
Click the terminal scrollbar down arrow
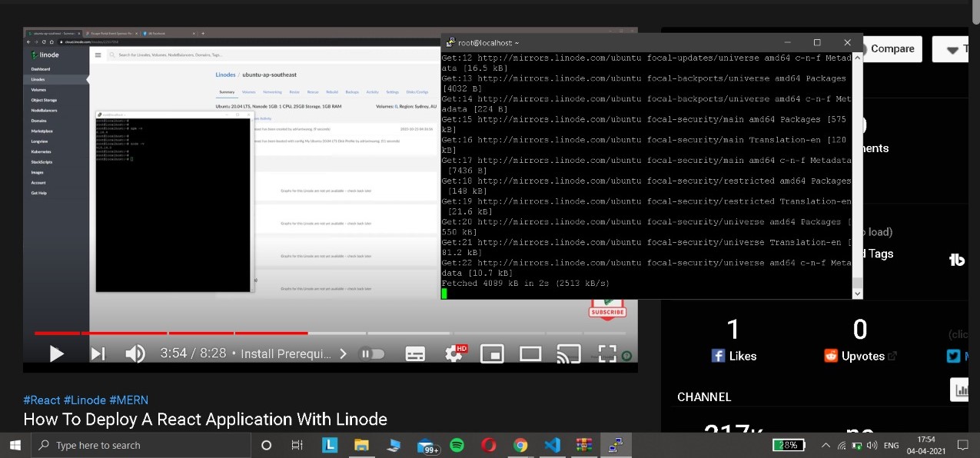858,294
